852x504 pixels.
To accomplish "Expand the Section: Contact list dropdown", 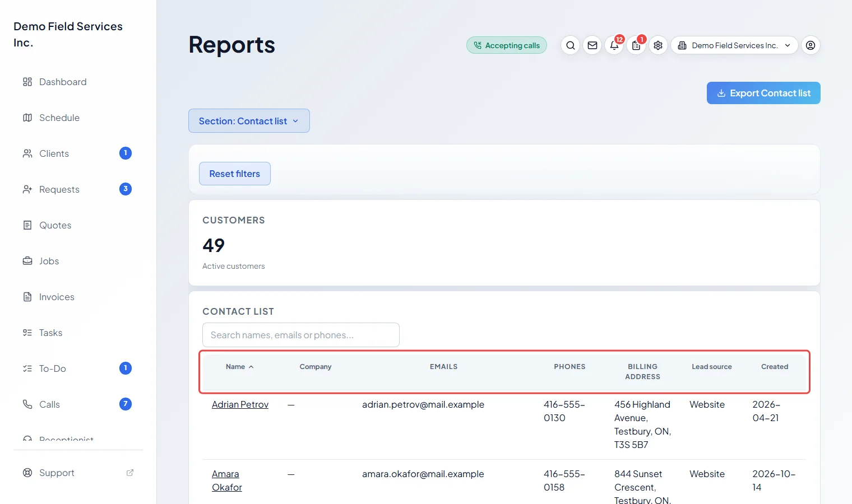I will pos(249,121).
